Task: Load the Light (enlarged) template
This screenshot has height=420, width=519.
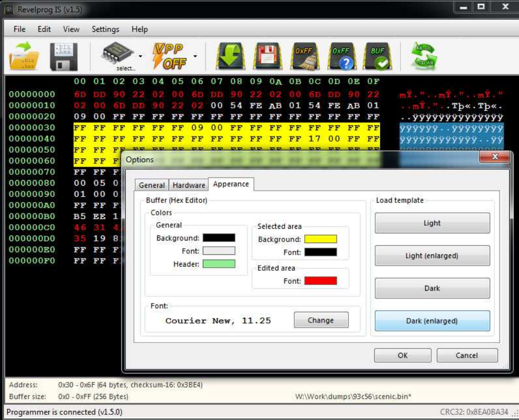Action: 432,255
